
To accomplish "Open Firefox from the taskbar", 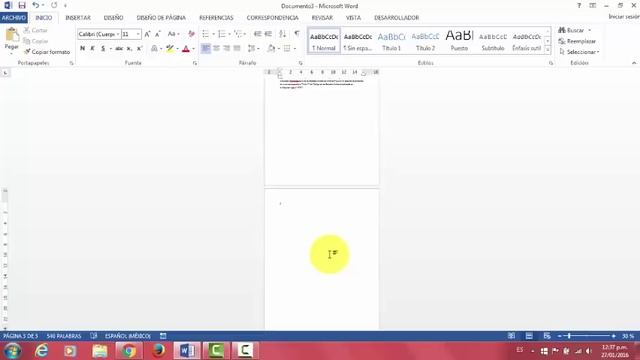I will tap(158, 351).
